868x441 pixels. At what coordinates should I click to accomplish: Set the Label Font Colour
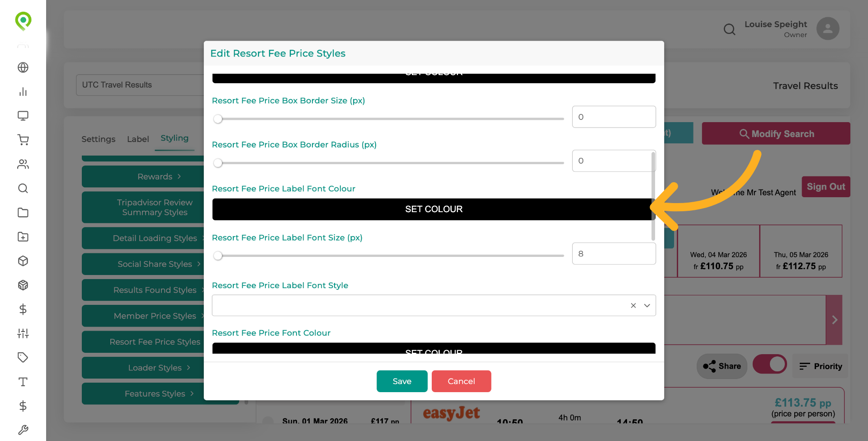pyautogui.click(x=434, y=209)
